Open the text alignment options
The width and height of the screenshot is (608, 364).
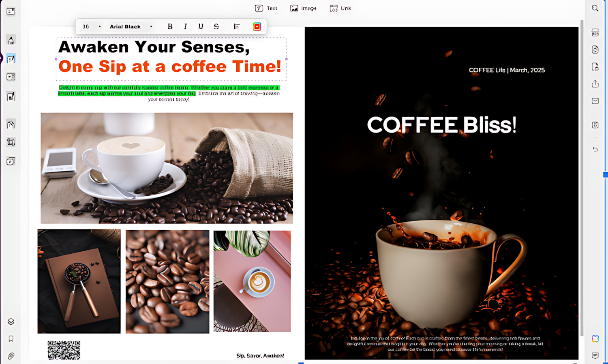point(237,26)
